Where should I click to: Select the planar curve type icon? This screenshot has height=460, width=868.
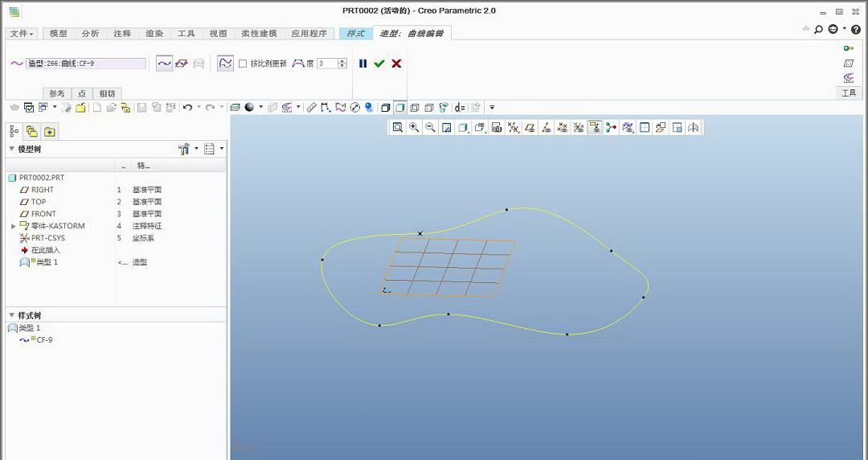tap(182, 64)
